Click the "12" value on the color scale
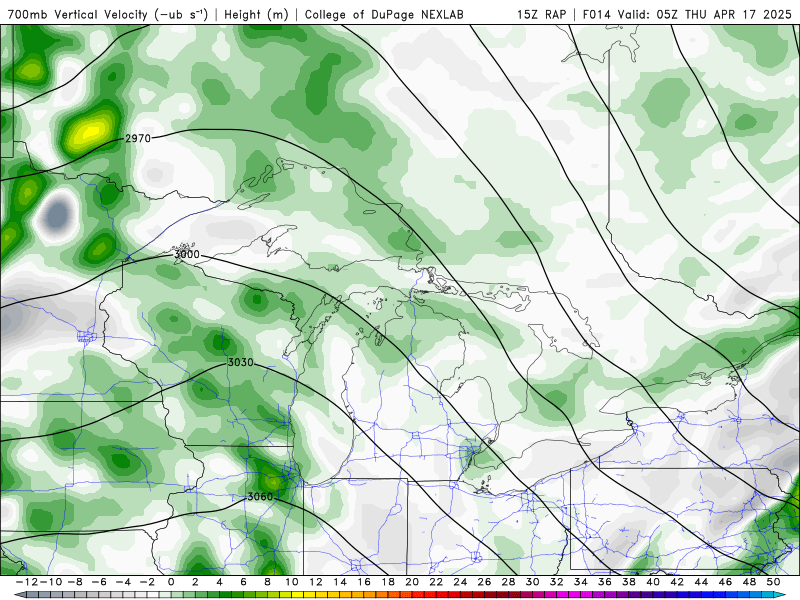This screenshot has height=600, width=800. pyautogui.click(x=316, y=582)
